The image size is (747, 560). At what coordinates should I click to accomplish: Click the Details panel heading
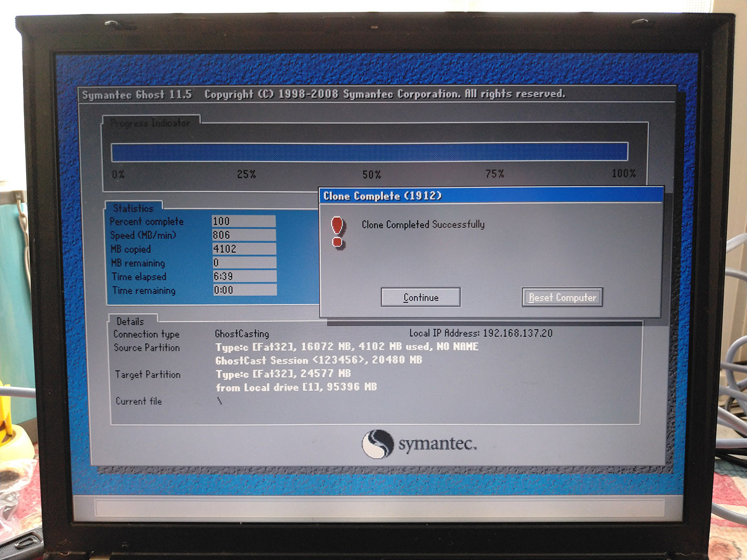pos(130,322)
